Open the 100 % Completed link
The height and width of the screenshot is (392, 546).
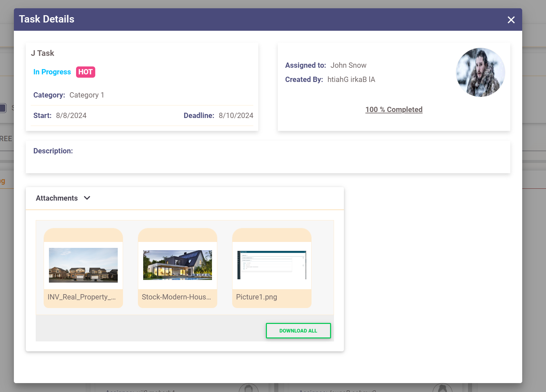(394, 110)
